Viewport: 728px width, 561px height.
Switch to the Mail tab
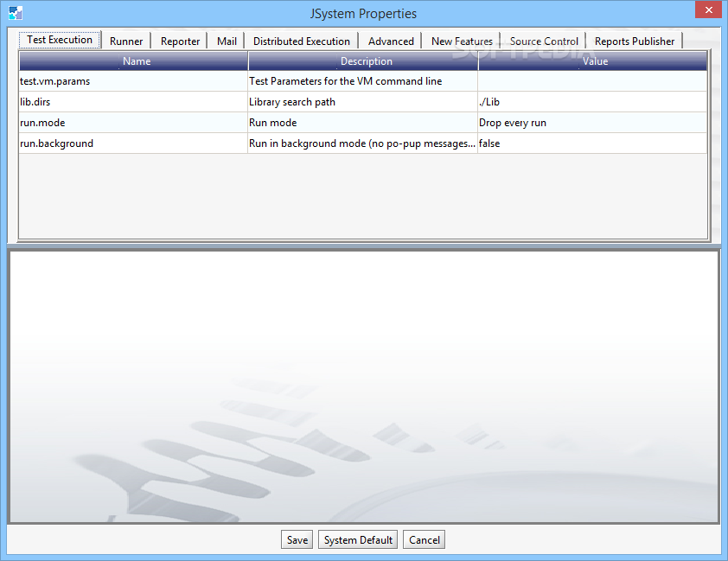[227, 41]
